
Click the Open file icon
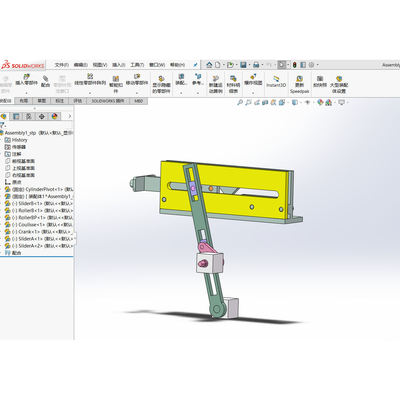230,65
